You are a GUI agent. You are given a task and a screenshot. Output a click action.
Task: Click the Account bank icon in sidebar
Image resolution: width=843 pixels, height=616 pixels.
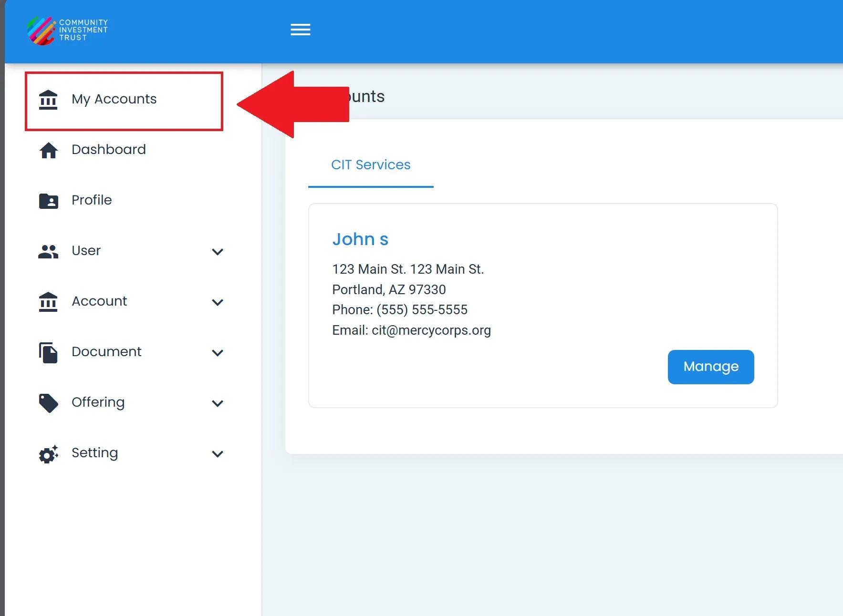click(48, 302)
